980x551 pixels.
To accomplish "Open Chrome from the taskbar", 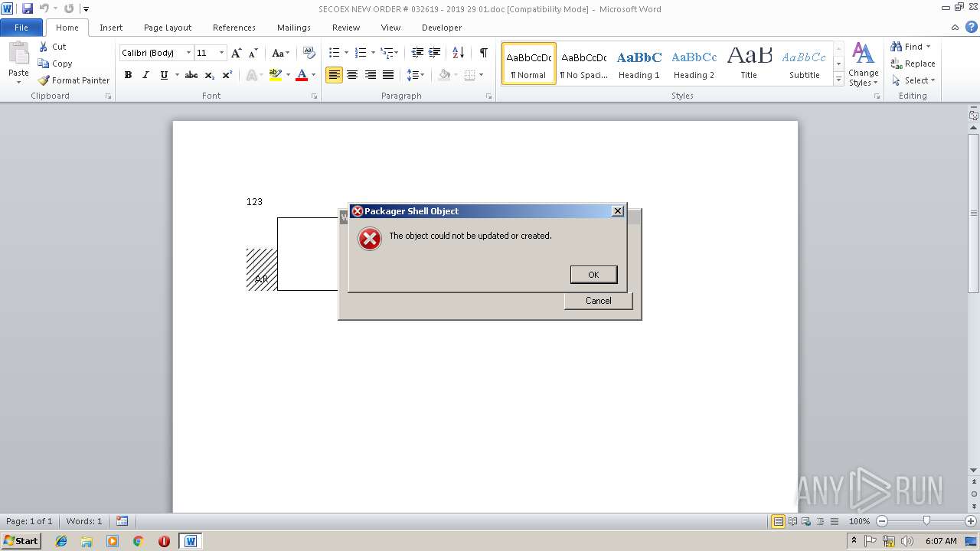I will [x=138, y=541].
